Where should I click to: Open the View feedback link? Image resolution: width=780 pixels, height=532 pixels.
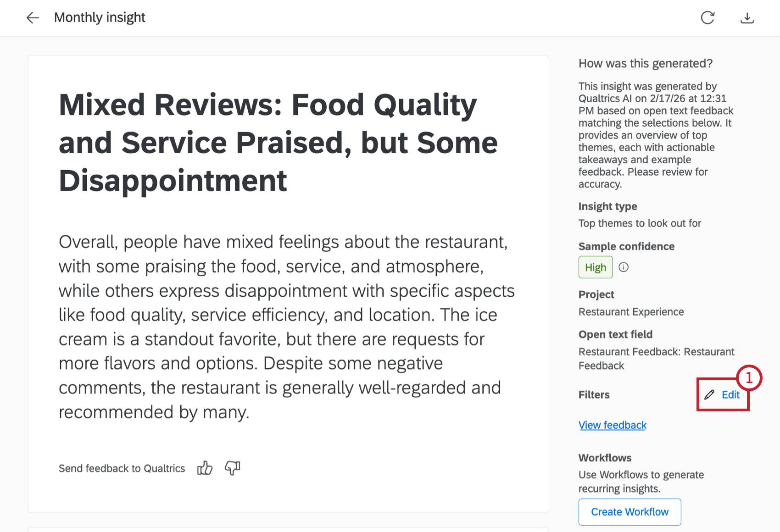612,425
